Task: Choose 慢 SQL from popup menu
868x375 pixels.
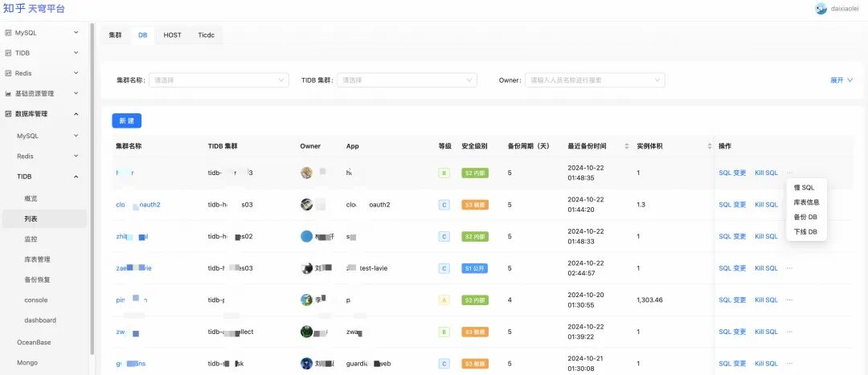Action: click(807, 188)
